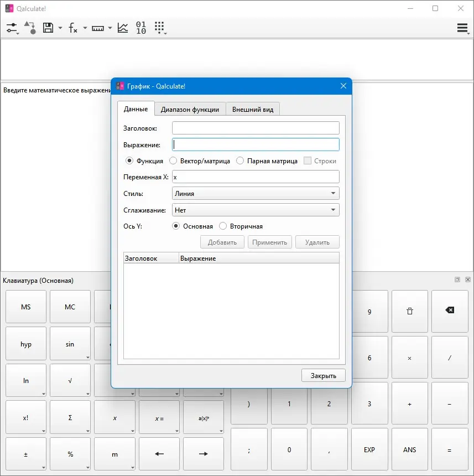Click the equals key on keypad
Screen dimensions: 474x476
click(450, 449)
